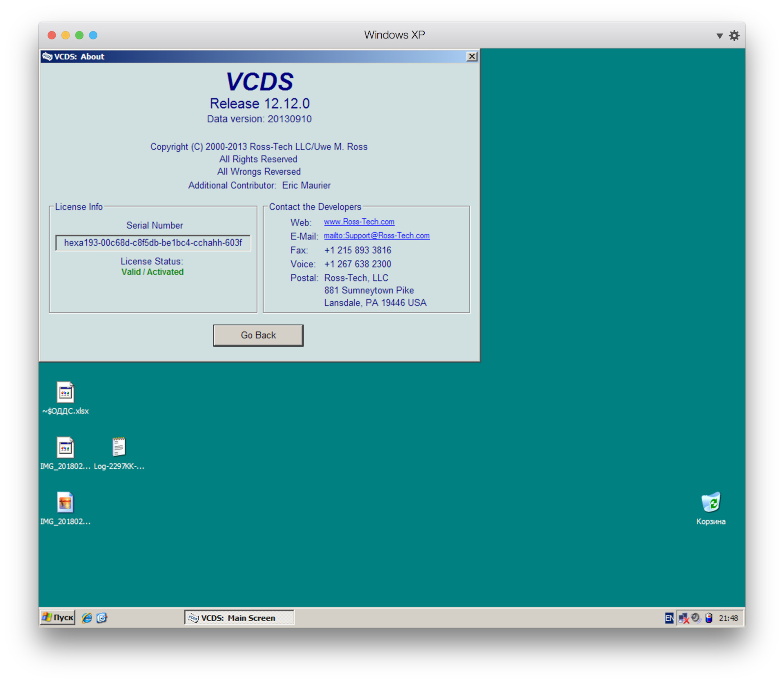Open the Support@Ross-Tech.com mailto link
This screenshot has width=784, height=683.
pos(376,236)
